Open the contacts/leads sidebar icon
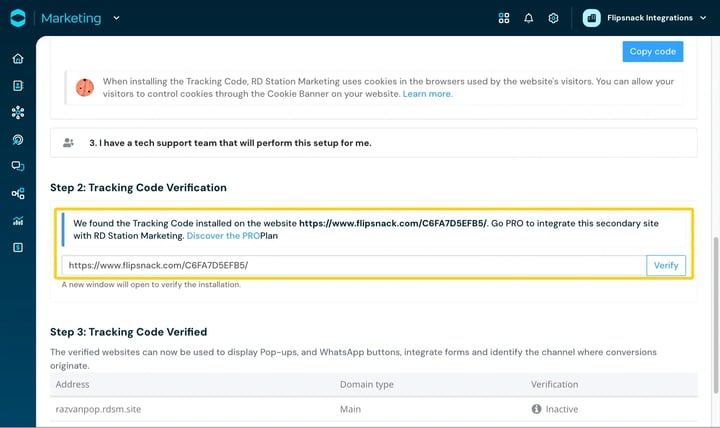 (17, 85)
